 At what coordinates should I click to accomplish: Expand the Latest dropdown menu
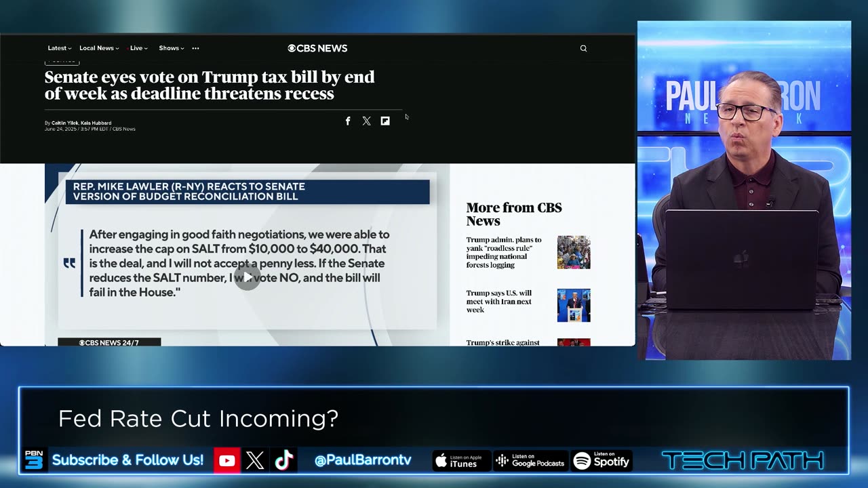pos(59,48)
